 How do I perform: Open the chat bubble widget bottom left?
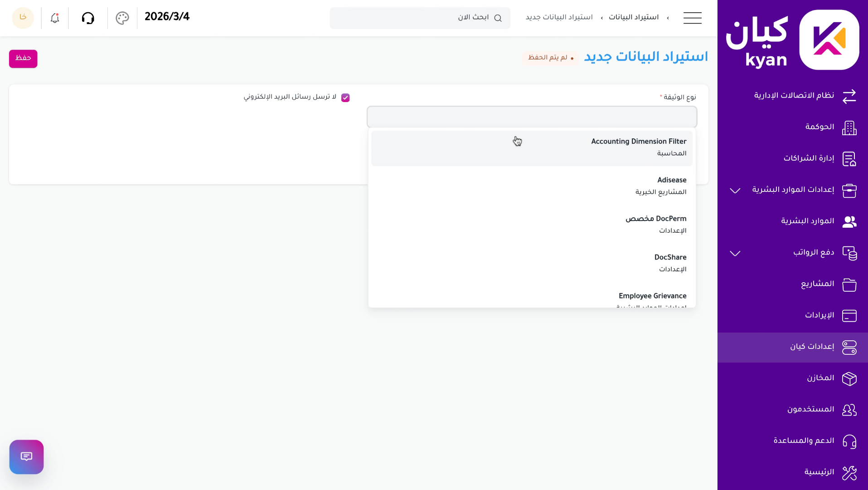pyautogui.click(x=26, y=457)
